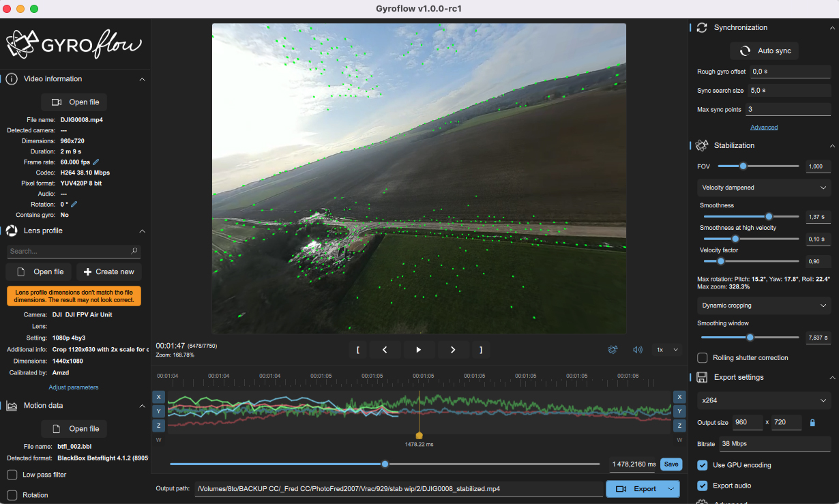The image size is (839, 504).
Task: Enable the Rotation checkbox under Motion data
Action: click(12, 495)
